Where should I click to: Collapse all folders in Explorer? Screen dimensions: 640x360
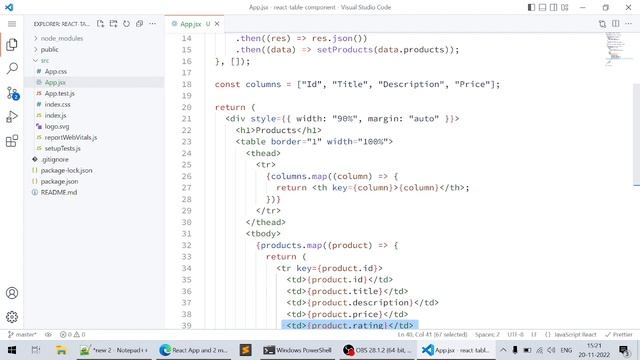tap(140, 24)
